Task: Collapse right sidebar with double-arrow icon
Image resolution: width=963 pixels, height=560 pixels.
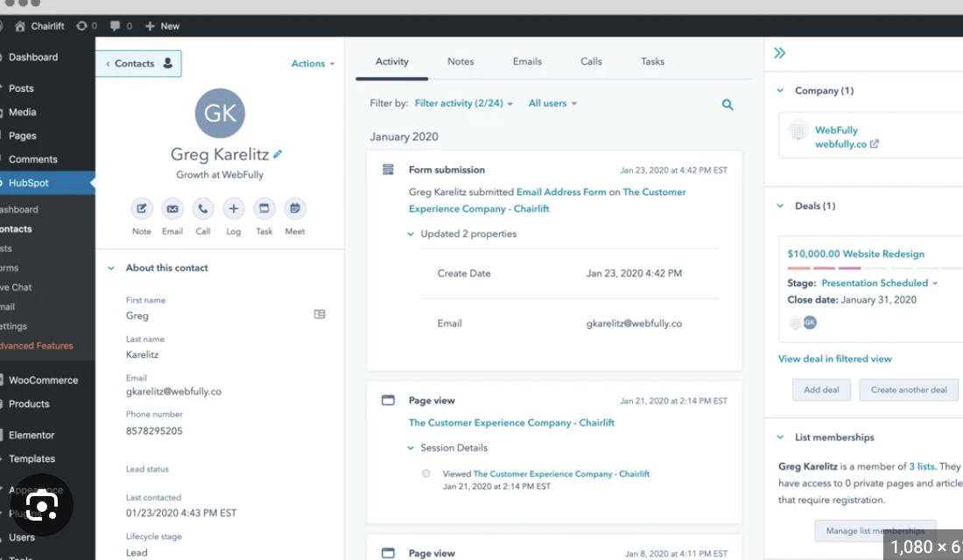Action: [779, 53]
